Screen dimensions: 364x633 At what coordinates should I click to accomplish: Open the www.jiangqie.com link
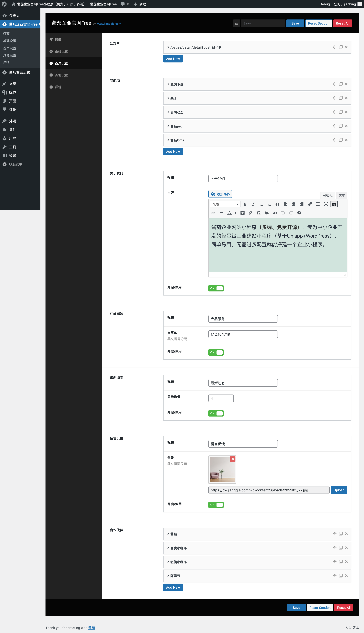[x=109, y=24]
